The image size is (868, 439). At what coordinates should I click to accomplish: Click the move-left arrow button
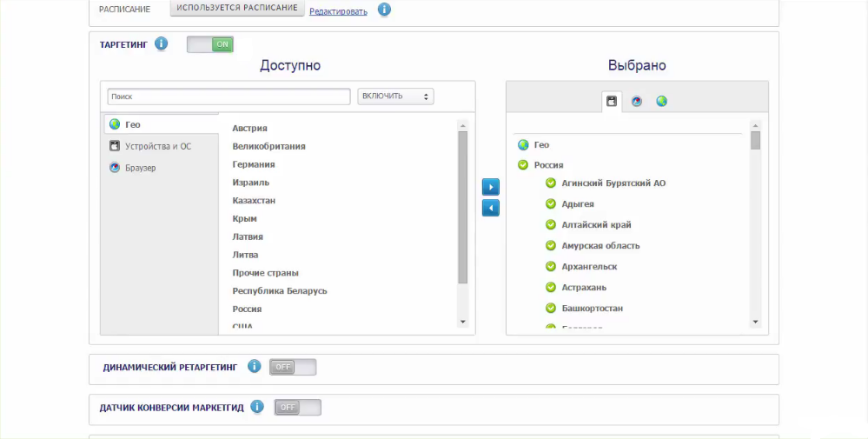coord(490,208)
